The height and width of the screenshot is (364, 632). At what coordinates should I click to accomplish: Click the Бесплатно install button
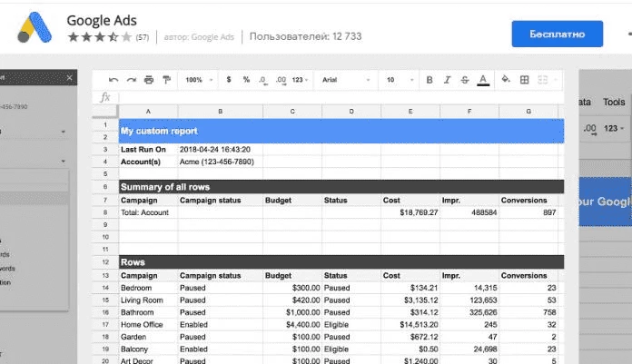557,34
